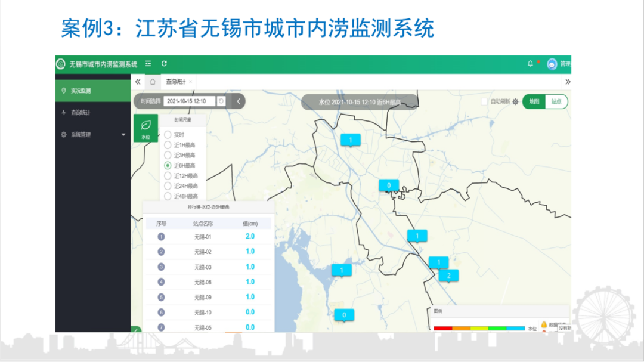Select the 近6H最高 radio option
Viewport: 644px width, 362px height.
point(168,166)
